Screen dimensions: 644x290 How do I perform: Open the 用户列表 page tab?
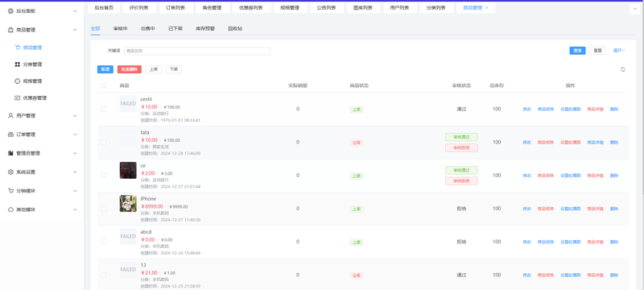pyautogui.click(x=400, y=8)
